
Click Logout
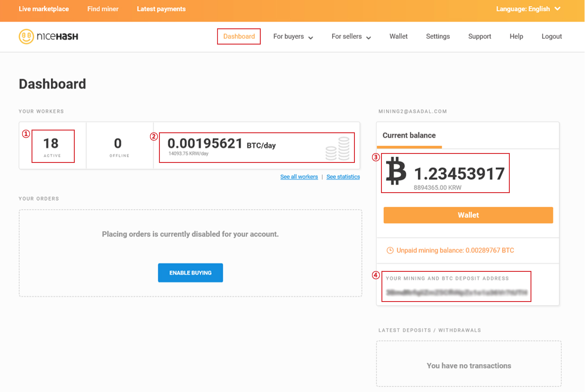(552, 36)
